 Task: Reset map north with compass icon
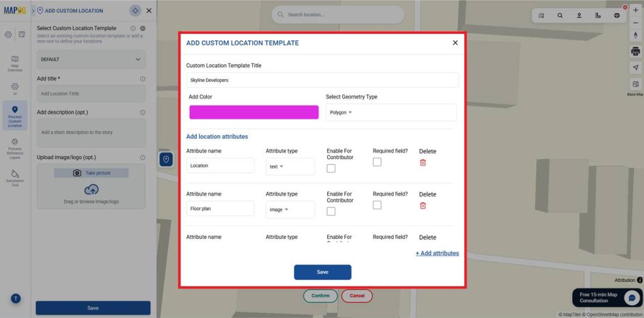[636, 35]
